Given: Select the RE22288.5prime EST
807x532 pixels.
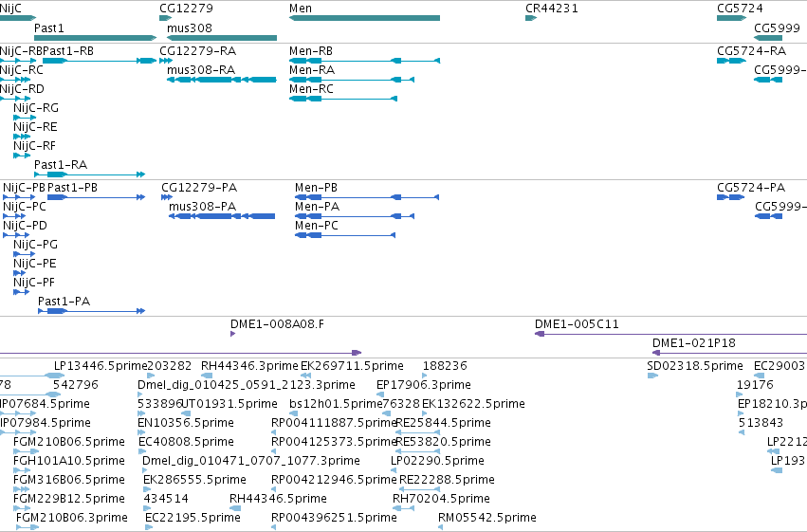Looking at the screenshot, I should tap(419, 490).
